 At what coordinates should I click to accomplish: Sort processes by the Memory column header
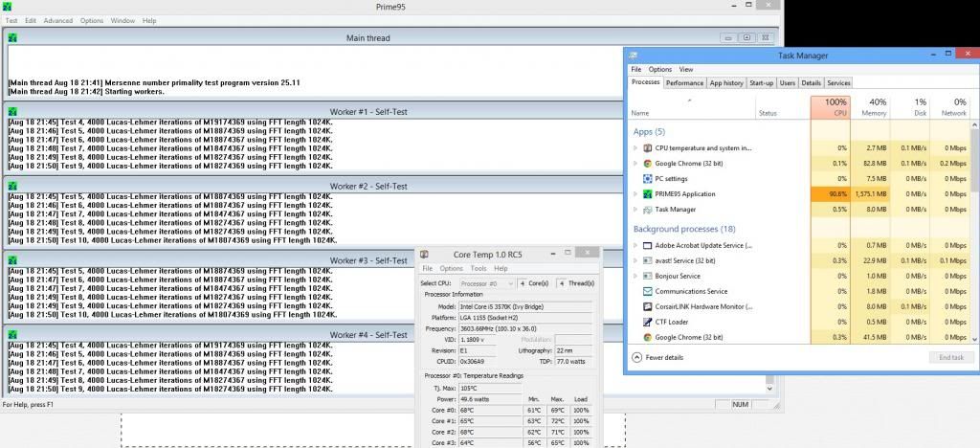[877, 107]
